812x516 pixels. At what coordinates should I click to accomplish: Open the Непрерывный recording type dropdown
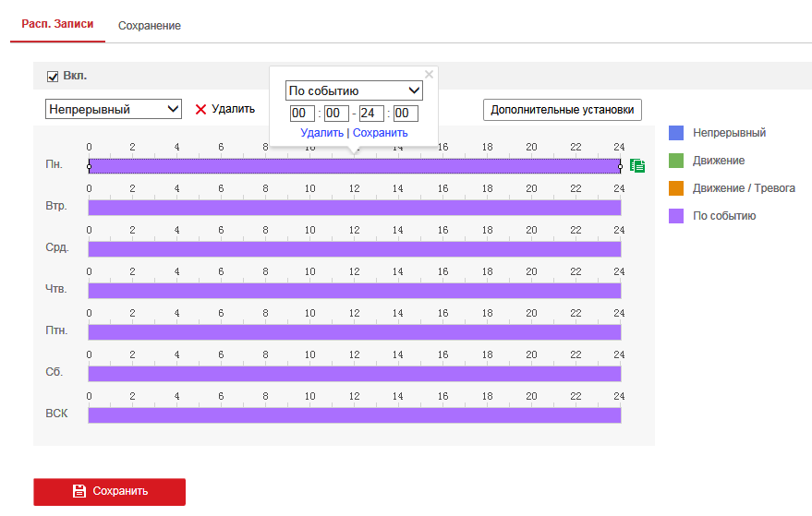point(114,109)
